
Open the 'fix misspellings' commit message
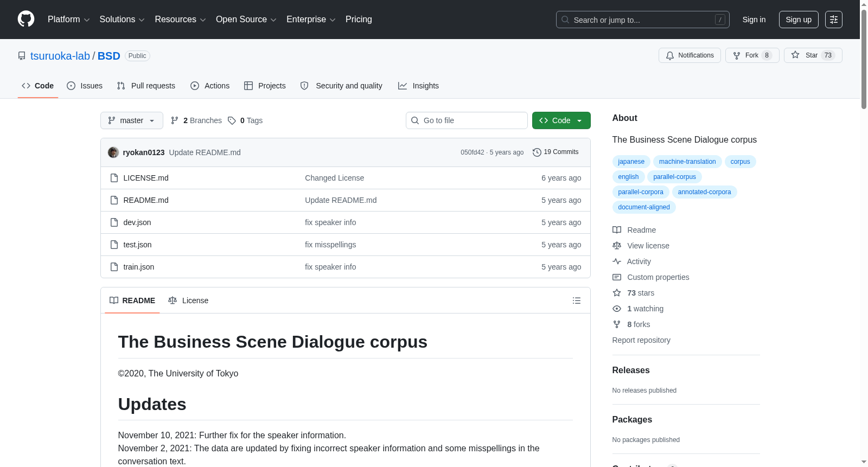[330, 245]
